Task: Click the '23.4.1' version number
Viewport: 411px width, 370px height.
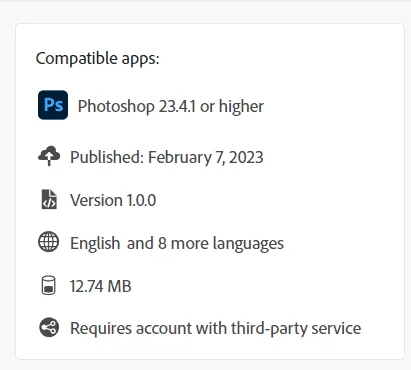Action: tap(177, 107)
